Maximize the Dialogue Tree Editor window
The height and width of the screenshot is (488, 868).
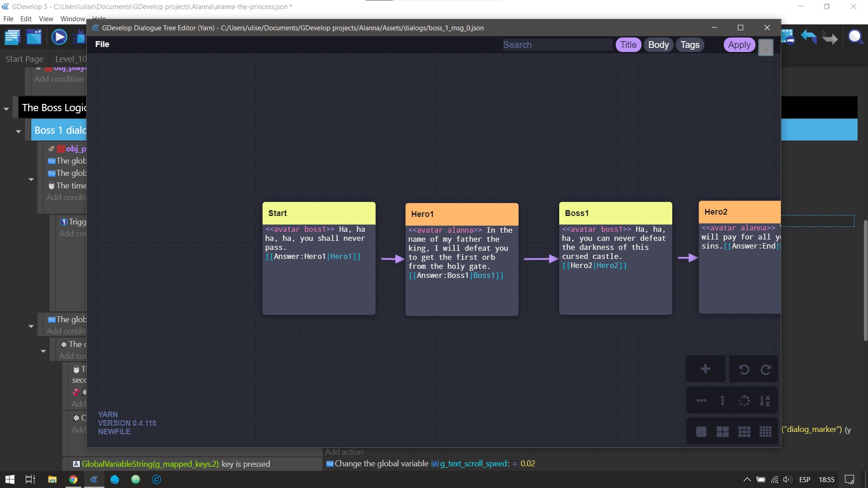point(741,28)
